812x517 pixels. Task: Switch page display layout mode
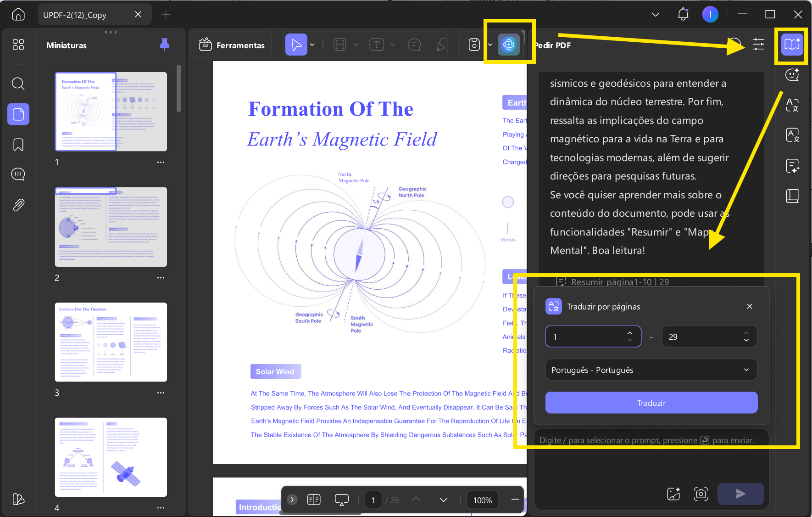(x=314, y=500)
